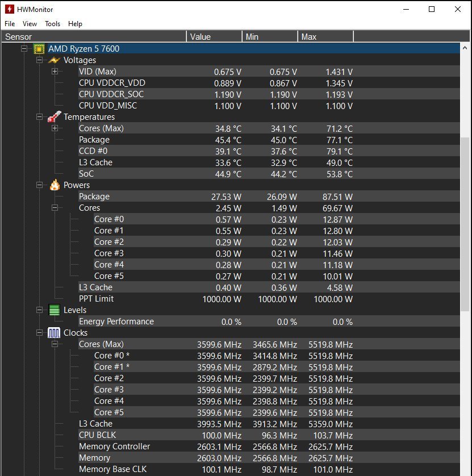This screenshot has height=476, width=472.
Task: Select the Package power row
Action: pos(94,197)
